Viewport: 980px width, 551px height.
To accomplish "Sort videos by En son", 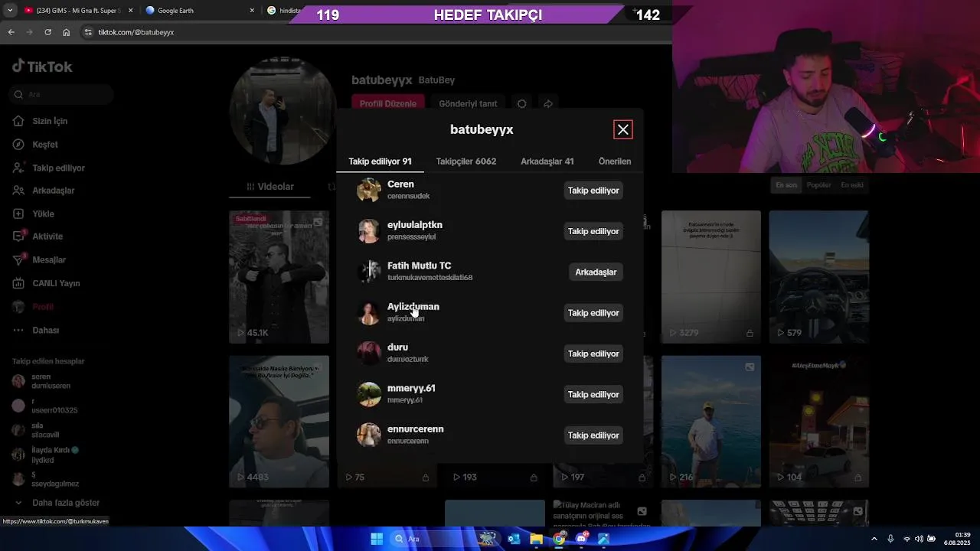I will (786, 185).
